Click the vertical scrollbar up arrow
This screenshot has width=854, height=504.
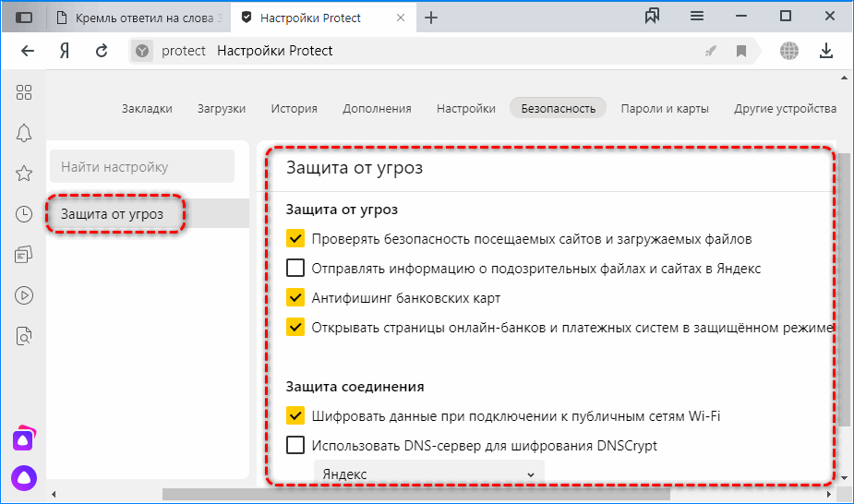[844, 78]
